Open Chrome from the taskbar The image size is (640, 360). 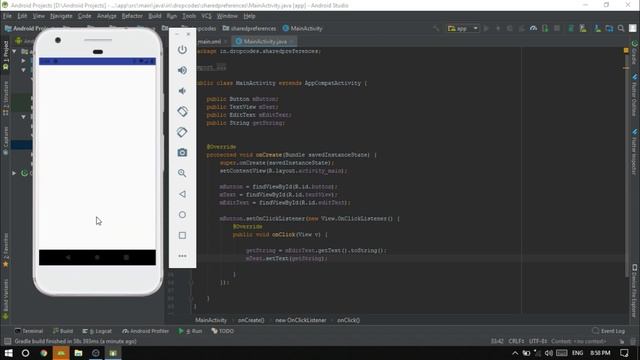(x=44, y=353)
